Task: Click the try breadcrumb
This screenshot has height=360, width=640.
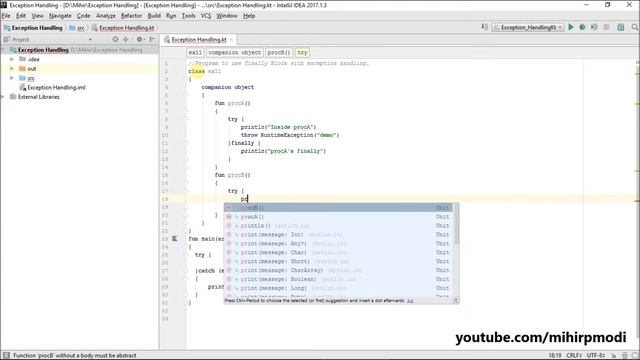Action: pyautogui.click(x=302, y=53)
